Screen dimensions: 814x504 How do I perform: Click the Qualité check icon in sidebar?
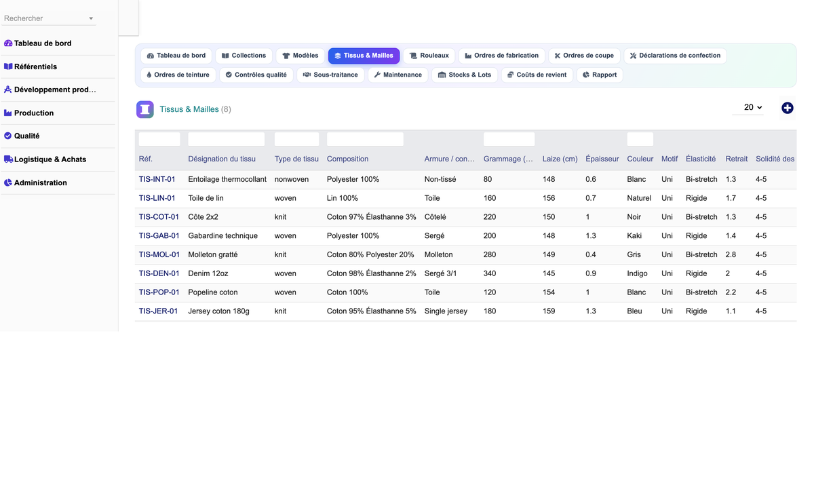point(8,136)
